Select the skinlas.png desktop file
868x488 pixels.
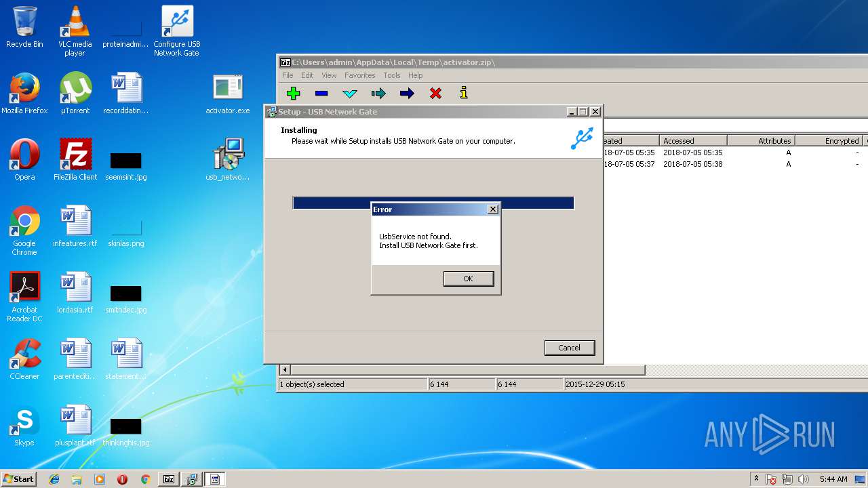126,231
